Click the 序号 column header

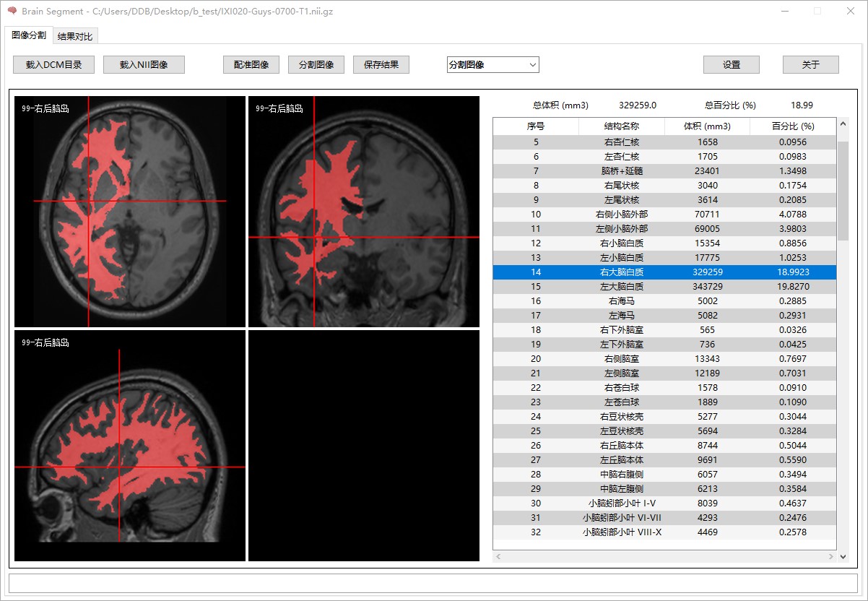(x=536, y=126)
